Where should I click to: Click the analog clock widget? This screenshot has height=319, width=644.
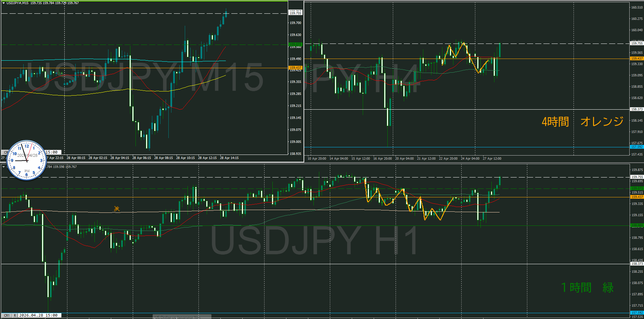(27, 160)
